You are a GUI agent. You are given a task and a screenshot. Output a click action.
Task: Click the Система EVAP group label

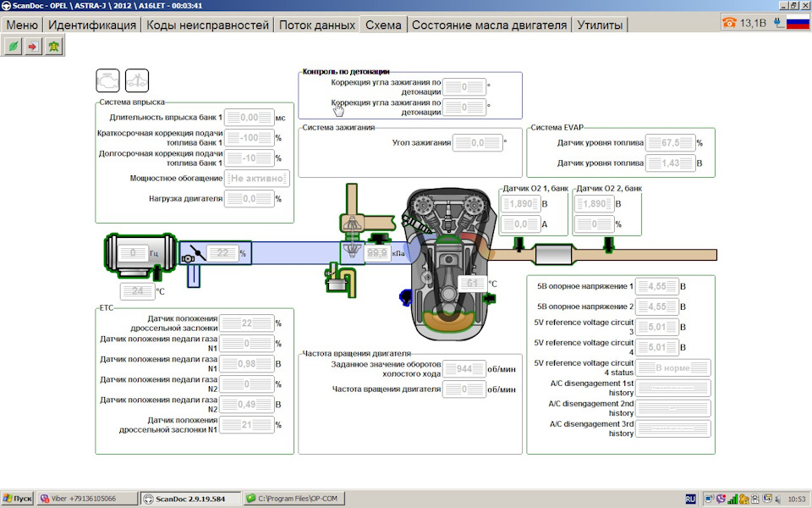tap(557, 127)
